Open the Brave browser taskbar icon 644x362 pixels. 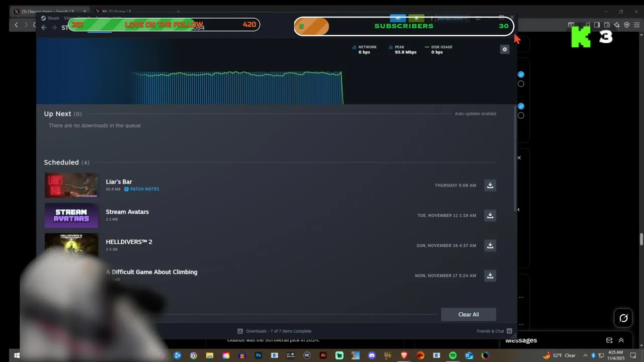(x=404, y=355)
